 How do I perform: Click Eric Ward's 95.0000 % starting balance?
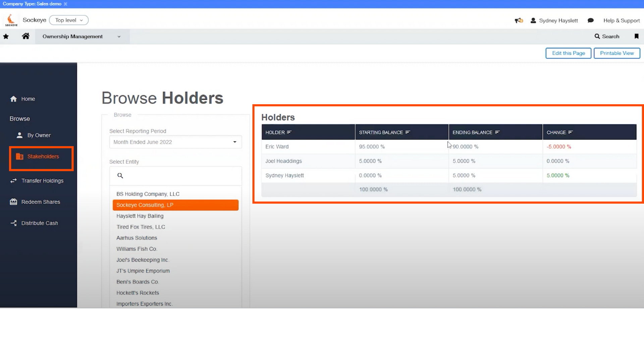[372, 147]
